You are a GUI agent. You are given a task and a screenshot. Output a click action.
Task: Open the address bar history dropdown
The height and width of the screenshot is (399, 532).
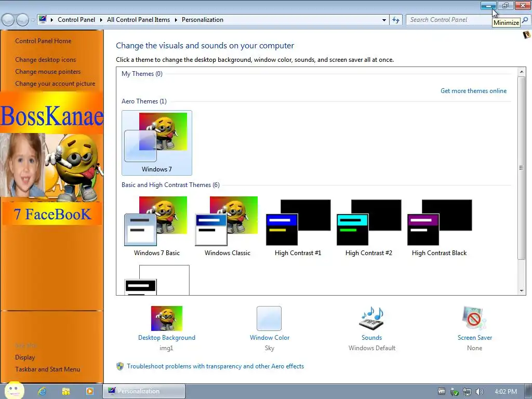pyautogui.click(x=384, y=20)
